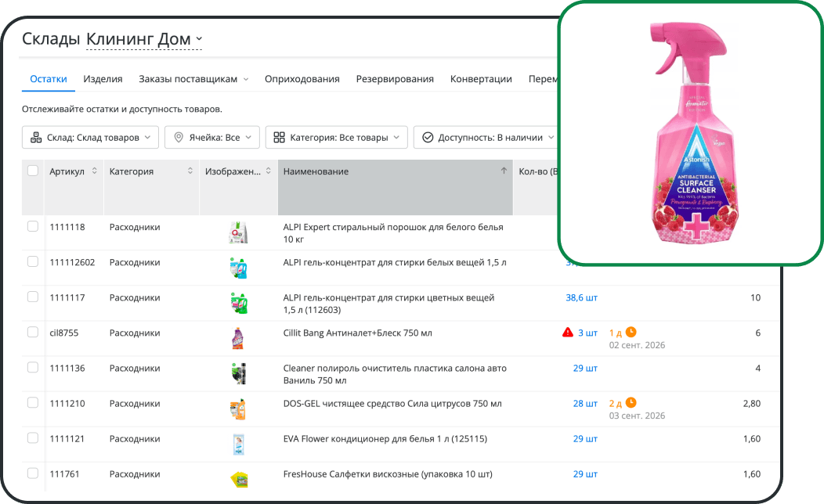Sort by the Изображение column arrows
This screenshot has height=504, width=824.
coord(269,171)
